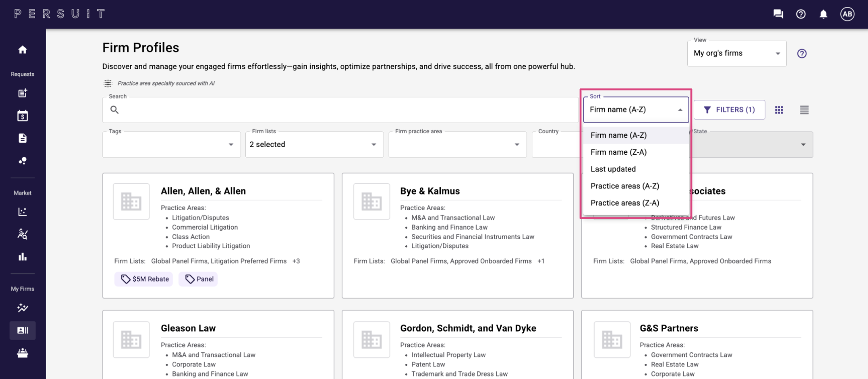Click the help icon beside View dropdown
Viewport: 868px width, 379px height.
point(802,53)
